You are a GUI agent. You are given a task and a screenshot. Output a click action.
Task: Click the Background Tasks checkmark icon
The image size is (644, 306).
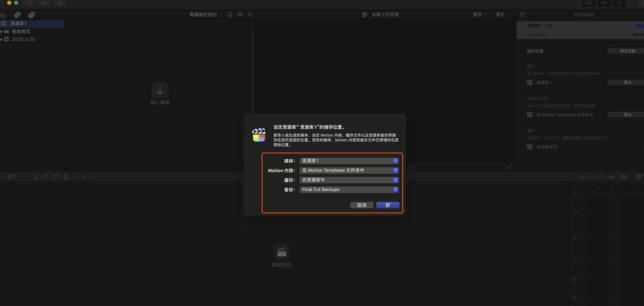tap(60, 3)
